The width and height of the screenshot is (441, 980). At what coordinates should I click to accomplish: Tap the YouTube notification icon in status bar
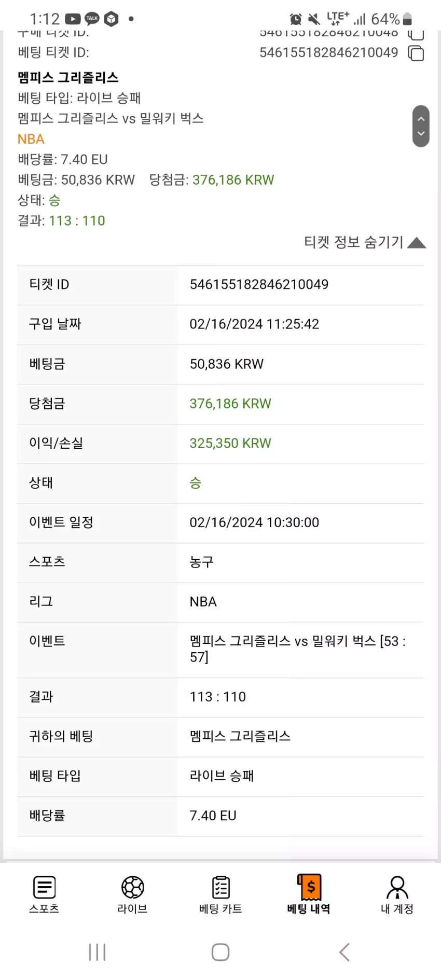pos(73,19)
